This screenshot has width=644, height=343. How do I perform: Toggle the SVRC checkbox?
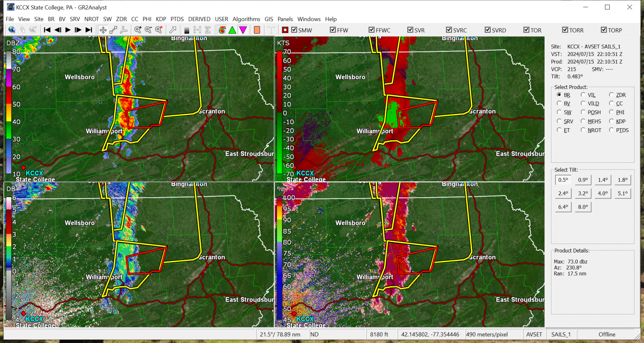click(449, 30)
